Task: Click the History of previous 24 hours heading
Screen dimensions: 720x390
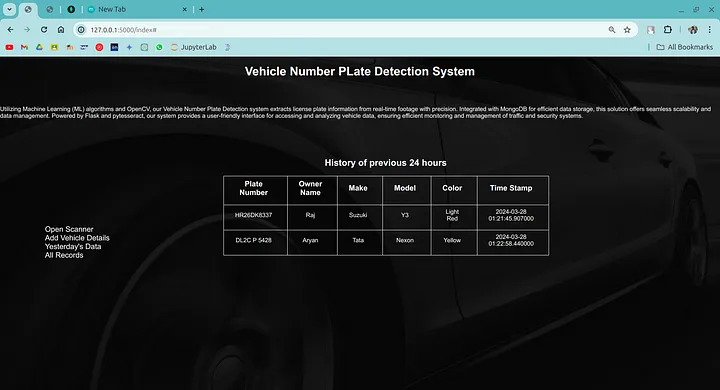Action: coord(385,163)
